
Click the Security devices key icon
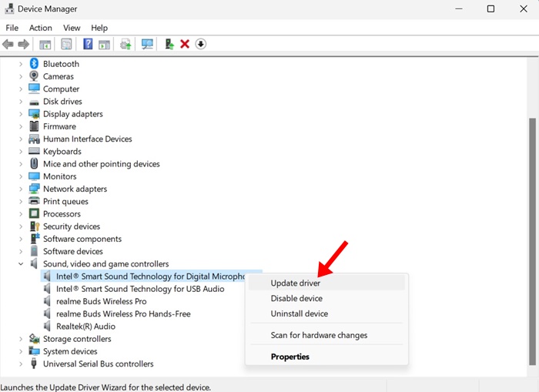35,226
